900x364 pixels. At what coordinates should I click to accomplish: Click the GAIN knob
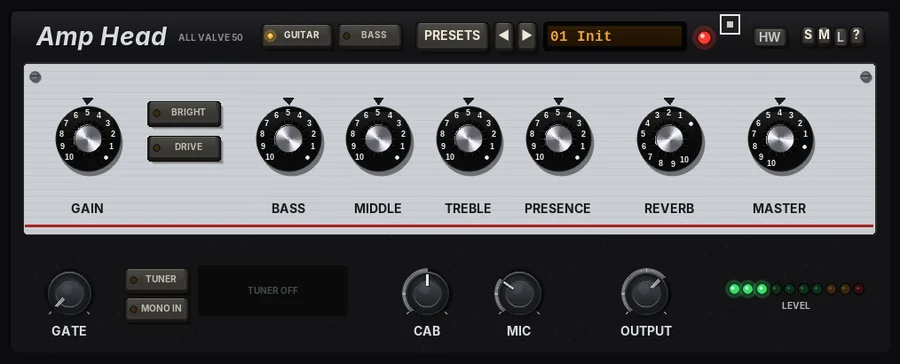pos(88,139)
